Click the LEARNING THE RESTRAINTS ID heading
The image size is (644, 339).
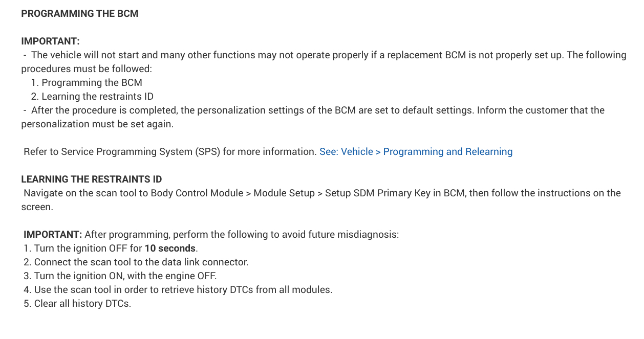92,179
